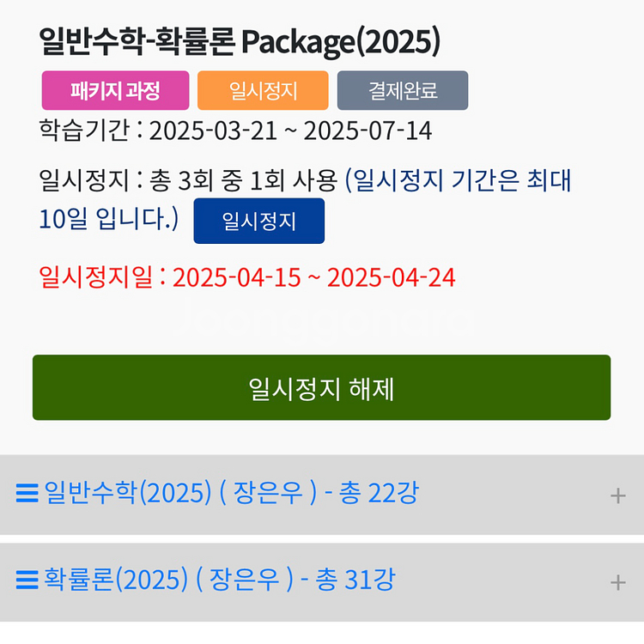644x644 pixels.
Task: Click the blue 일시정지 button
Action: [258, 221]
